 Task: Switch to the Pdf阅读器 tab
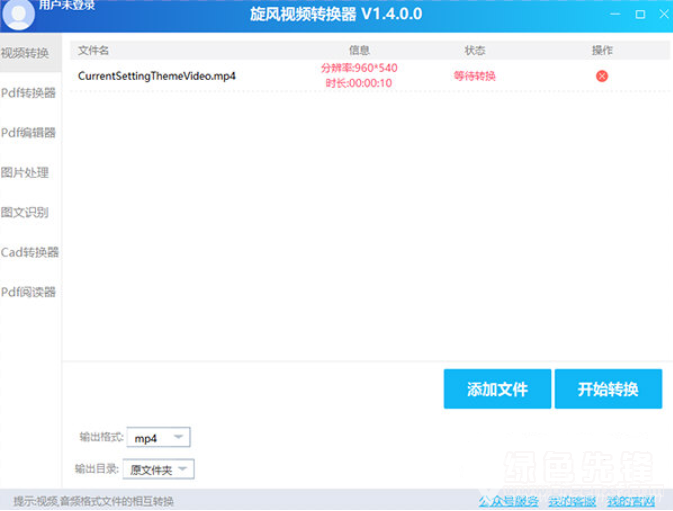pos(29,293)
